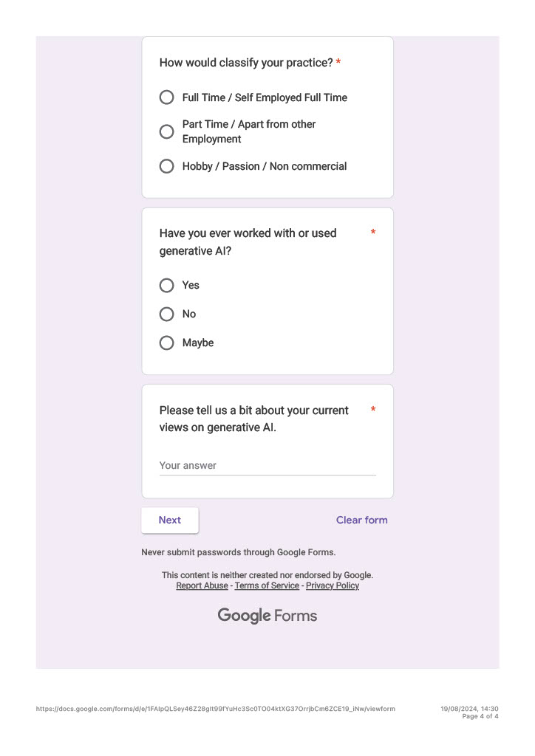Open the Report Abuse link
Viewport: 535px width, 756px height.
[x=202, y=585]
